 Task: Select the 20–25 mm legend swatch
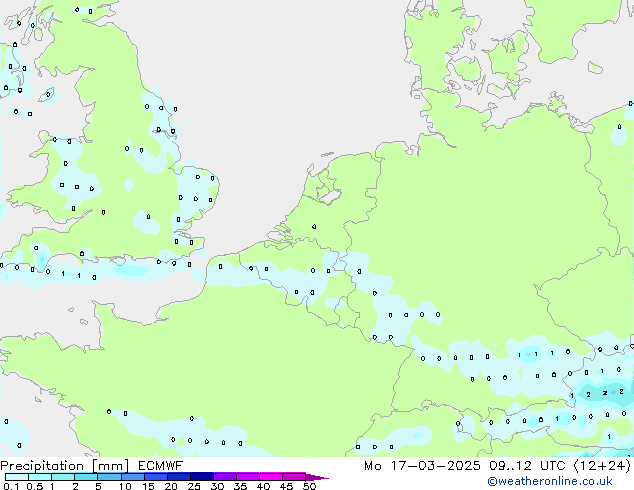[178, 477]
